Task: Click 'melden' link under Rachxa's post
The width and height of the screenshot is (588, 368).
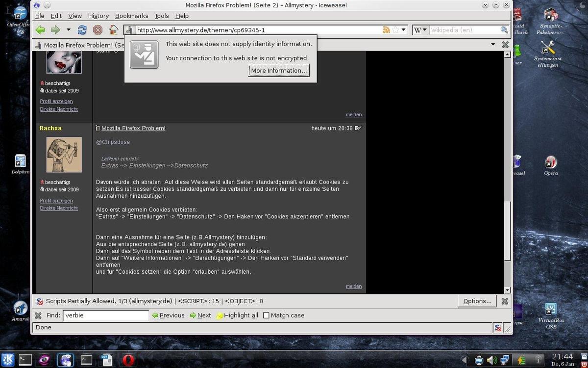Action: [x=354, y=287]
